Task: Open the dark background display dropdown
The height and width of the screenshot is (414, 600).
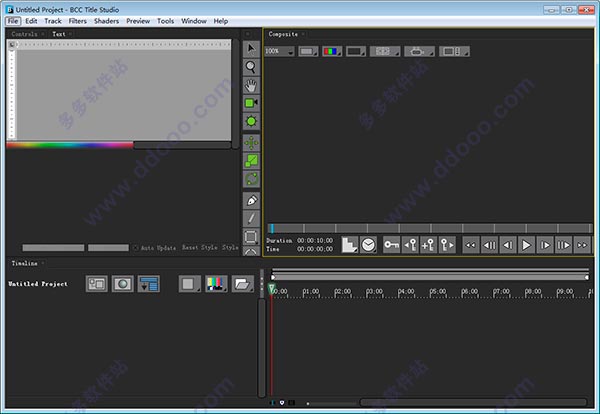Action: point(356,51)
